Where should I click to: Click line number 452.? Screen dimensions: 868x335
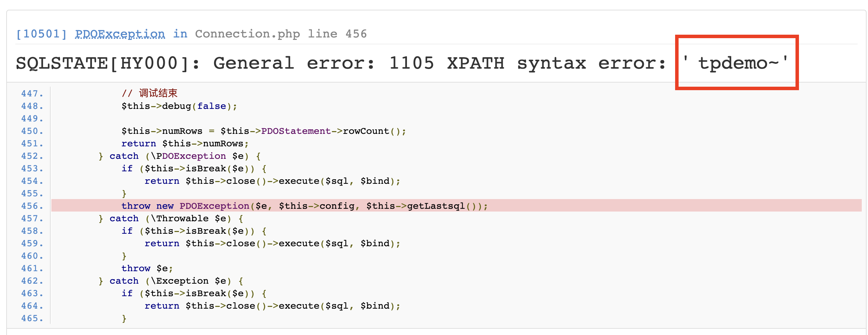click(32, 156)
